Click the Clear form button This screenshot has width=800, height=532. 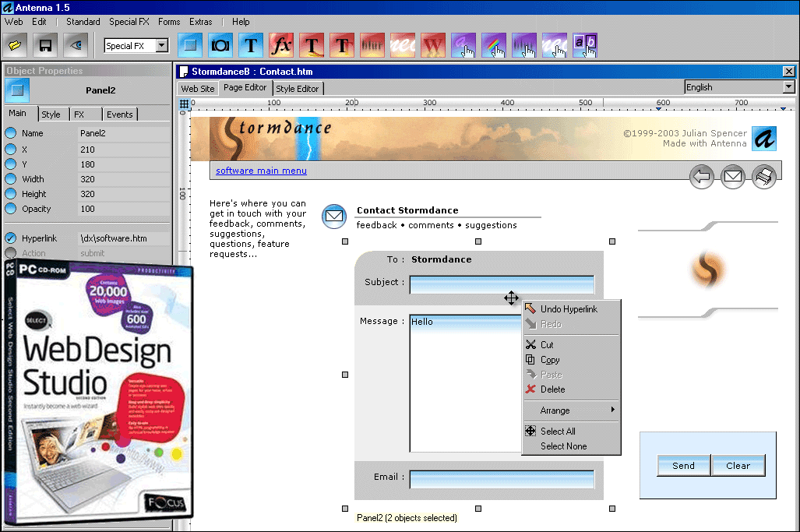click(738, 466)
